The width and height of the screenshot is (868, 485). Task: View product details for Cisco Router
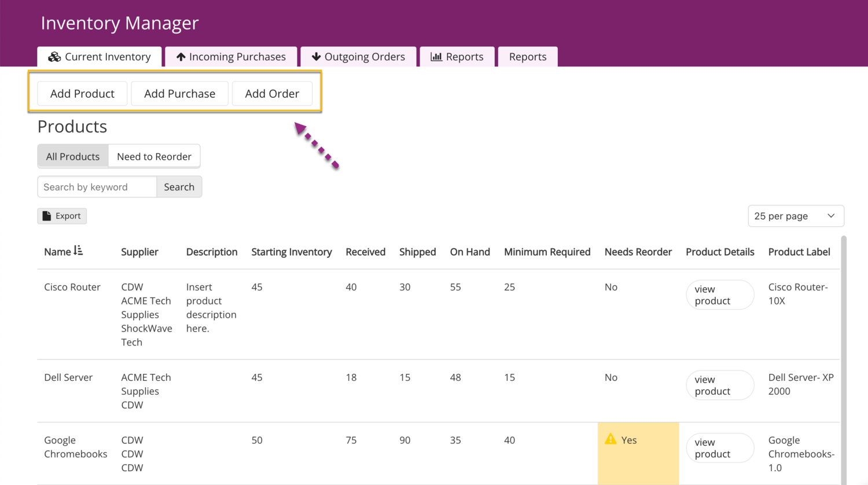tap(719, 295)
